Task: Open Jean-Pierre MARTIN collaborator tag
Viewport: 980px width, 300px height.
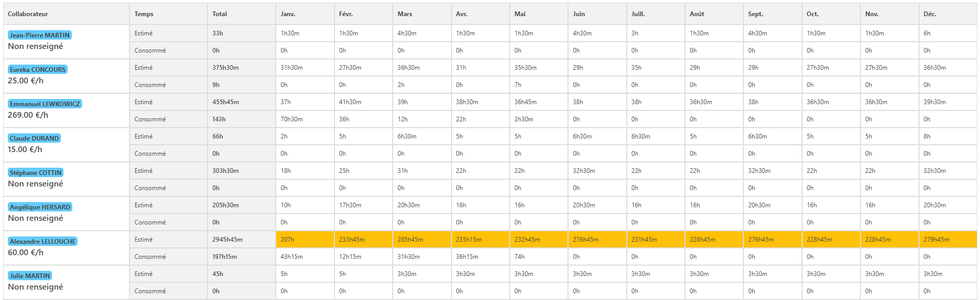Action: (x=40, y=35)
